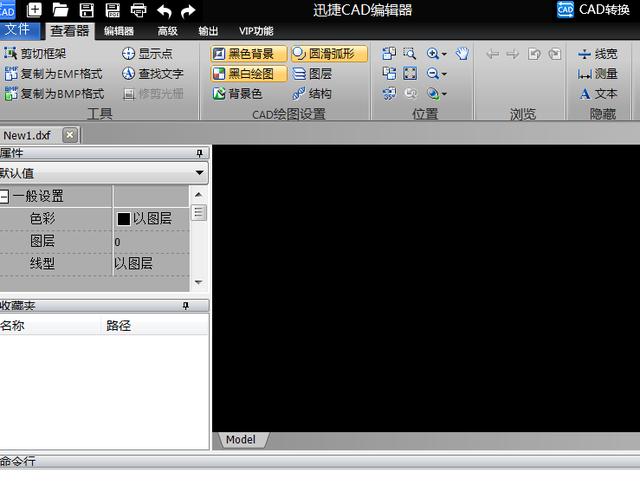Switch to the 编辑器 tab
The image size is (640, 485).
(x=118, y=31)
